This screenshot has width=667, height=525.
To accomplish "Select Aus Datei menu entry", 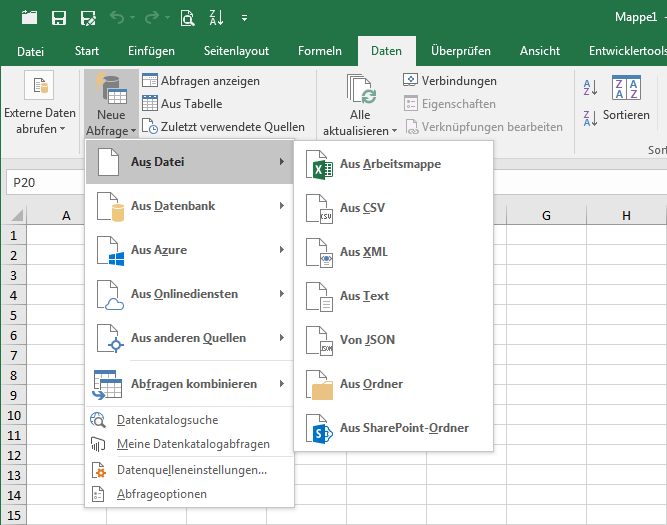I will (190, 162).
